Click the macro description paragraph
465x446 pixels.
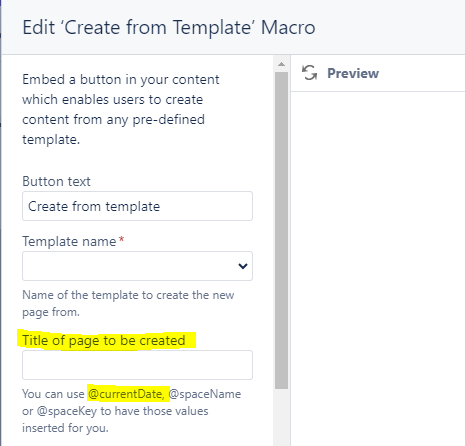121,109
